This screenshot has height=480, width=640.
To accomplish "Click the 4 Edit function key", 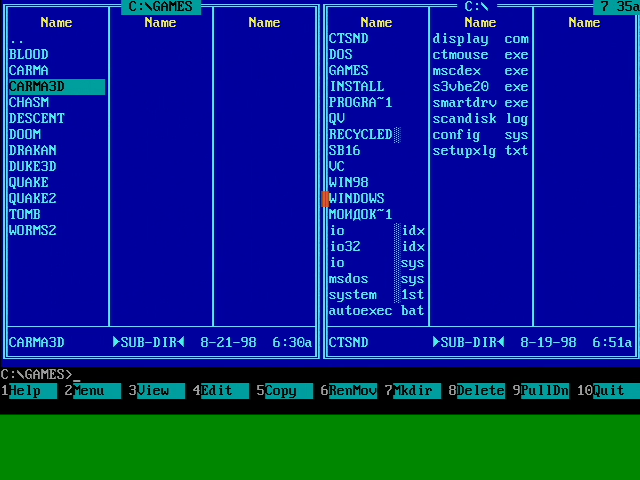I will [x=221, y=391].
